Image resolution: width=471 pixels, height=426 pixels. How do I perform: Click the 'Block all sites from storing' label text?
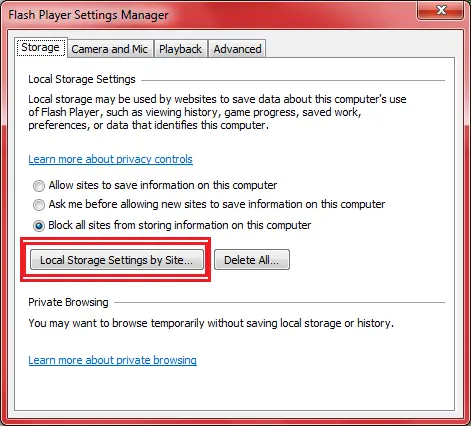(180, 225)
